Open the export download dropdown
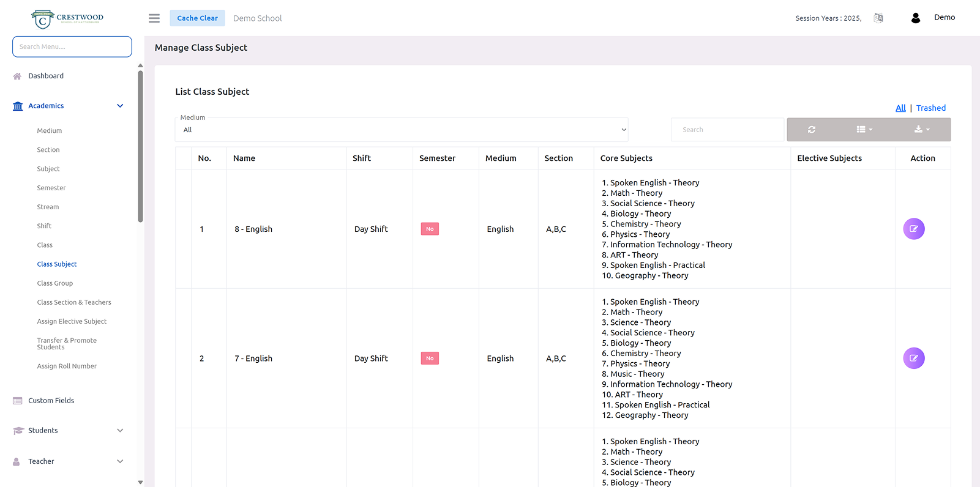This screenshot has width=980, height=487. 921,130
